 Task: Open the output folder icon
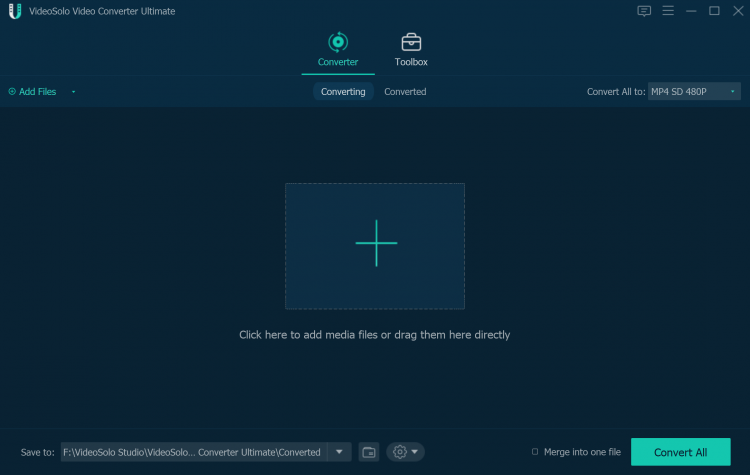pyautogui.click(x=369, y=452)
